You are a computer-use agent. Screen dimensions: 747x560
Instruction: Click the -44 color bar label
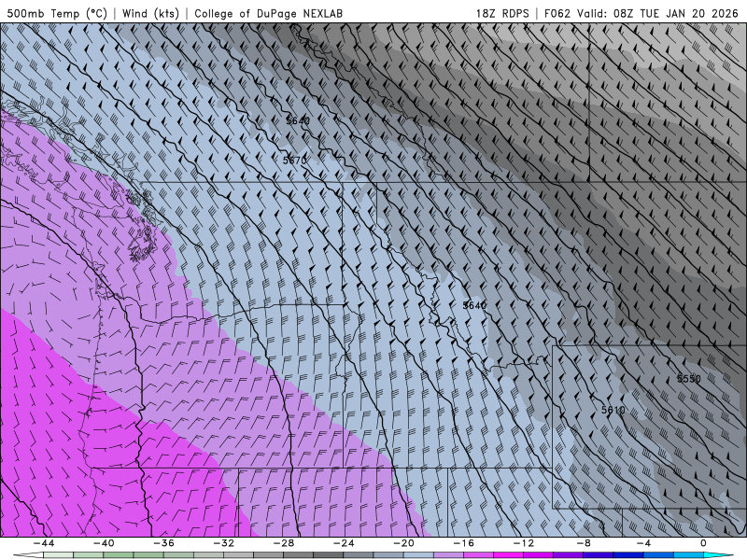44,543
